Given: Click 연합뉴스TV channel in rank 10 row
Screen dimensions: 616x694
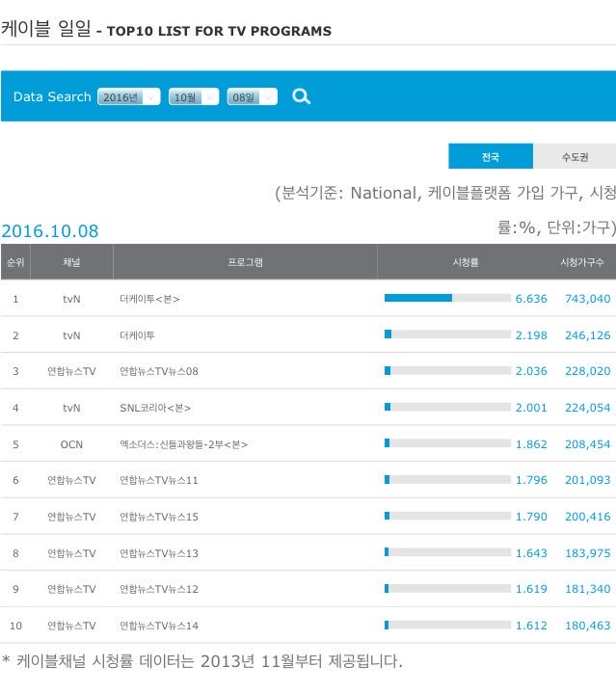Looking at the screenshot, I should tap(71, 626).
